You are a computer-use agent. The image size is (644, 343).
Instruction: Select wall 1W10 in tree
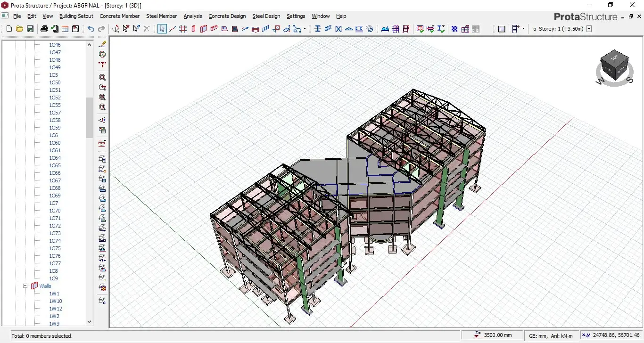pyautogui.click(x=55, y=301)
